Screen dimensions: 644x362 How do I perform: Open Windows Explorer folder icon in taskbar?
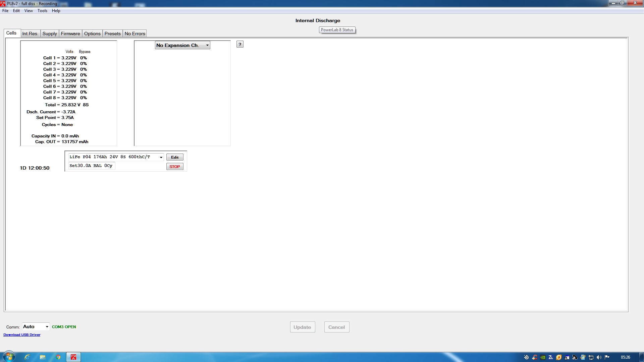pos(43,357)
